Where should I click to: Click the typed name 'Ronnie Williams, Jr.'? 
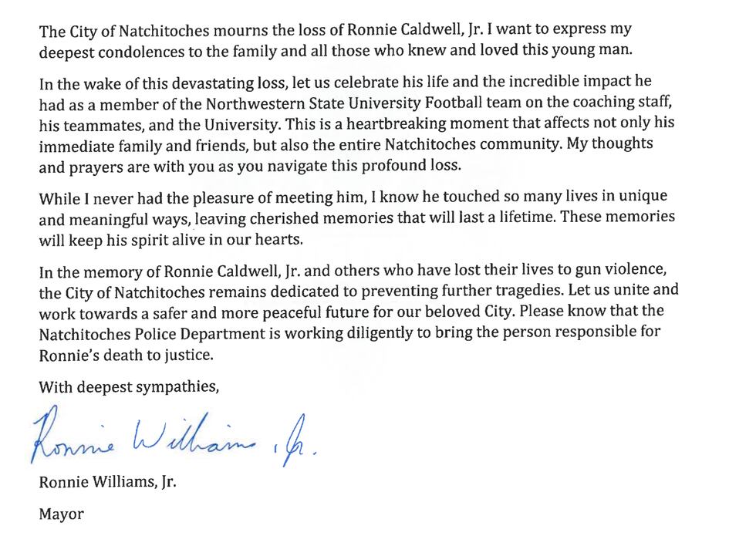click(107, 482)
